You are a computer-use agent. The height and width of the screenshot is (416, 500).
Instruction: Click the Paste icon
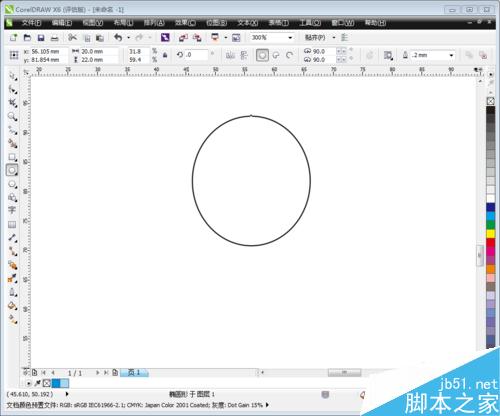[x=100, y=38]
